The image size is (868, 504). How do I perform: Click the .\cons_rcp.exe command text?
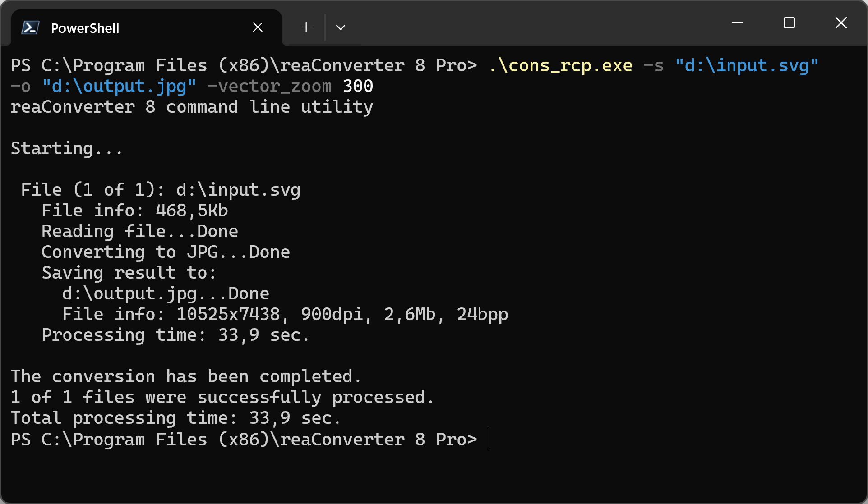pyautogui.click(x=560, y=65)
